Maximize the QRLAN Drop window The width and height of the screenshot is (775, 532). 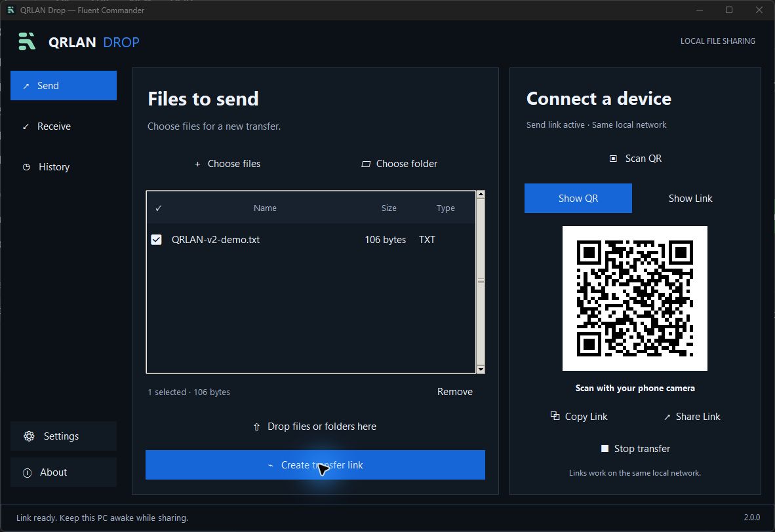pos(729,10)
